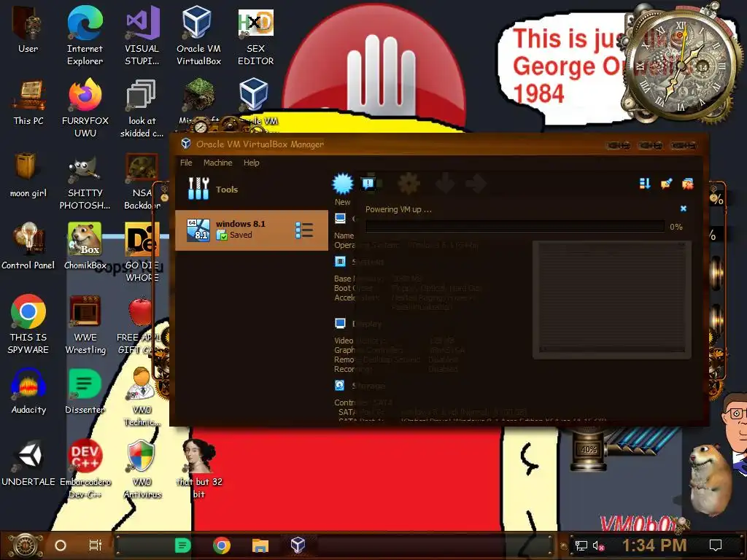Click the network tray icon
Screen dimensions: 747x560
[x=581, y=545]
